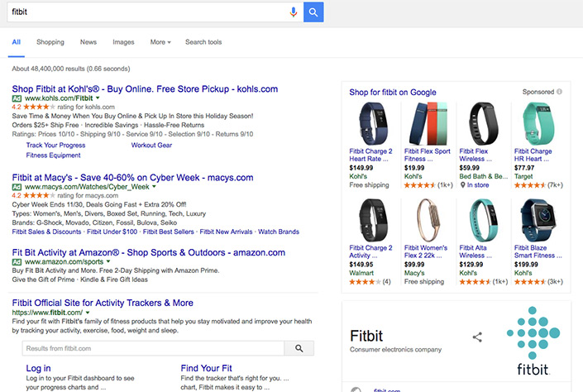
Task: Click Watch Brands link
Action: coord(279,232)
